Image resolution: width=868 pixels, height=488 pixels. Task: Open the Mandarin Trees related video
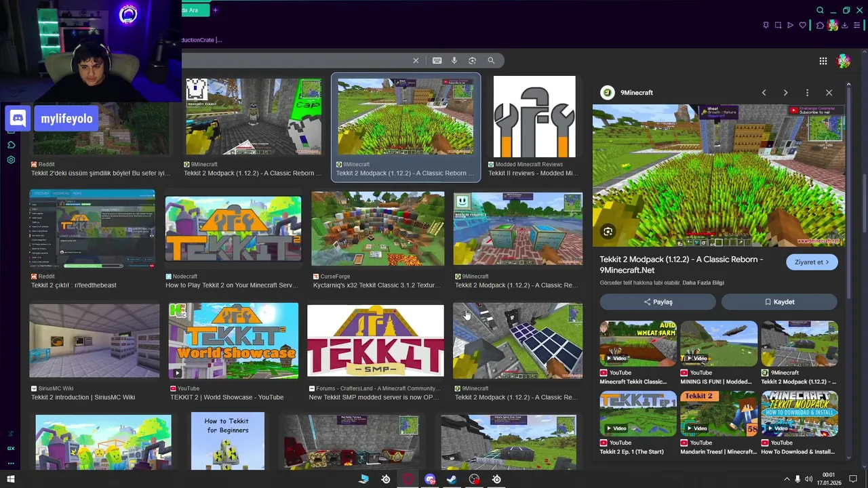point(719,413)
